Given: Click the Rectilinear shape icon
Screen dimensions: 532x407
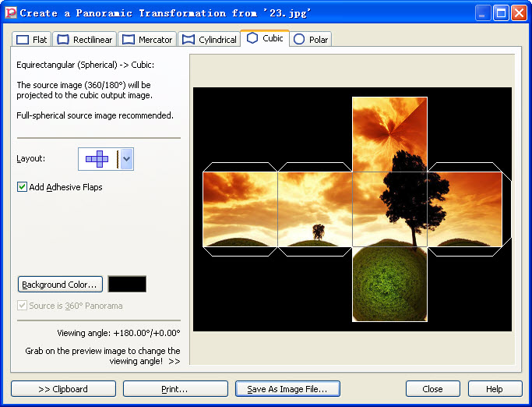Looking at the screenshot, I should point(63,40).
